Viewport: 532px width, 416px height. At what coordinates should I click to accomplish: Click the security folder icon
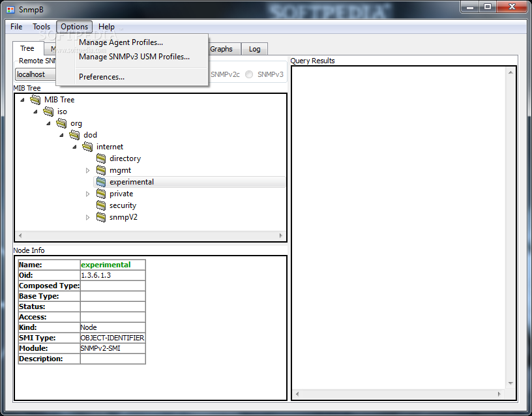pyautogui.click(x=101, y=205)
